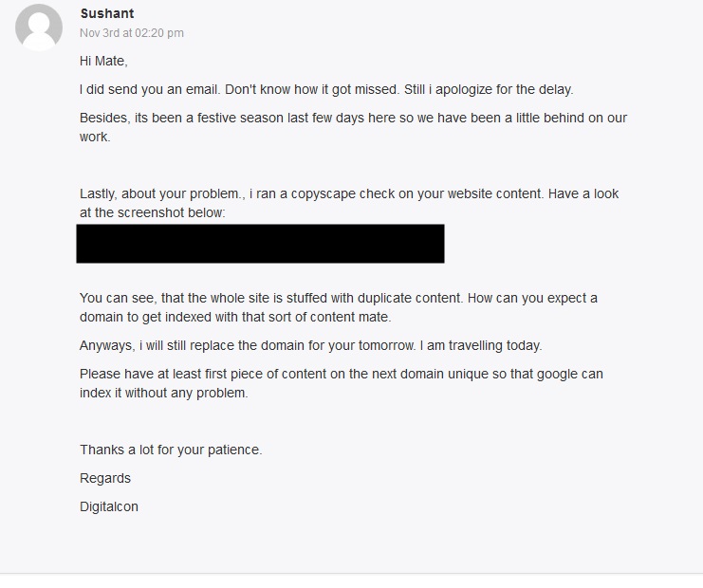Click the sentence about sending an email
The width and height of the screenshot is (703, 588).
tap(326, 90)
